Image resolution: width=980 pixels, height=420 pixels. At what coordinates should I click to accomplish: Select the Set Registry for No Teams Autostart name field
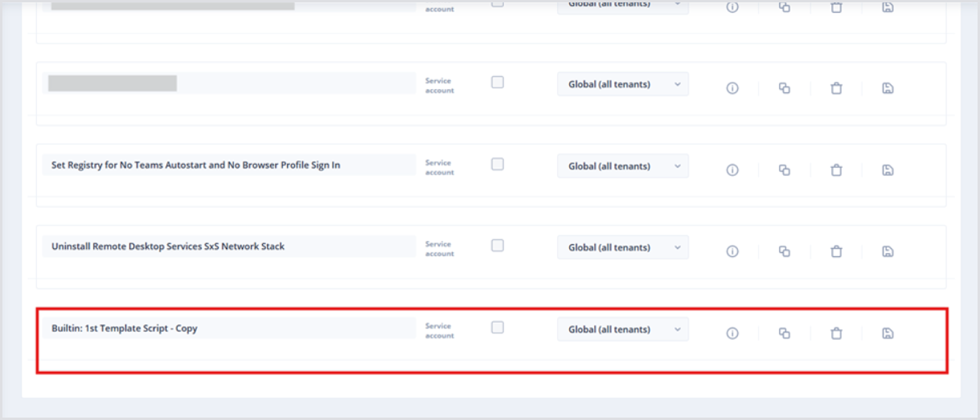pyautogui.click(x=228, y=165)
